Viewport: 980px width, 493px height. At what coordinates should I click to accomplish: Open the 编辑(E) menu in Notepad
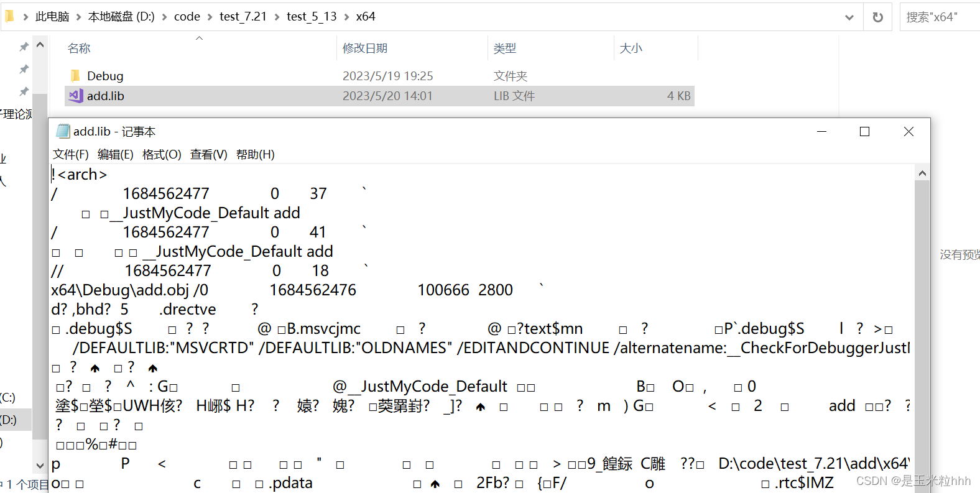point(115,155)
